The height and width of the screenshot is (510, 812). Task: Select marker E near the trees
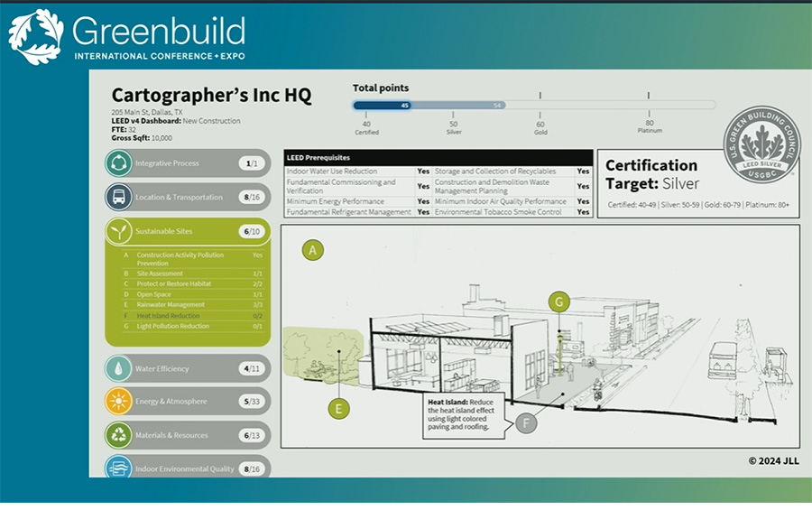[x=338, y=409]
